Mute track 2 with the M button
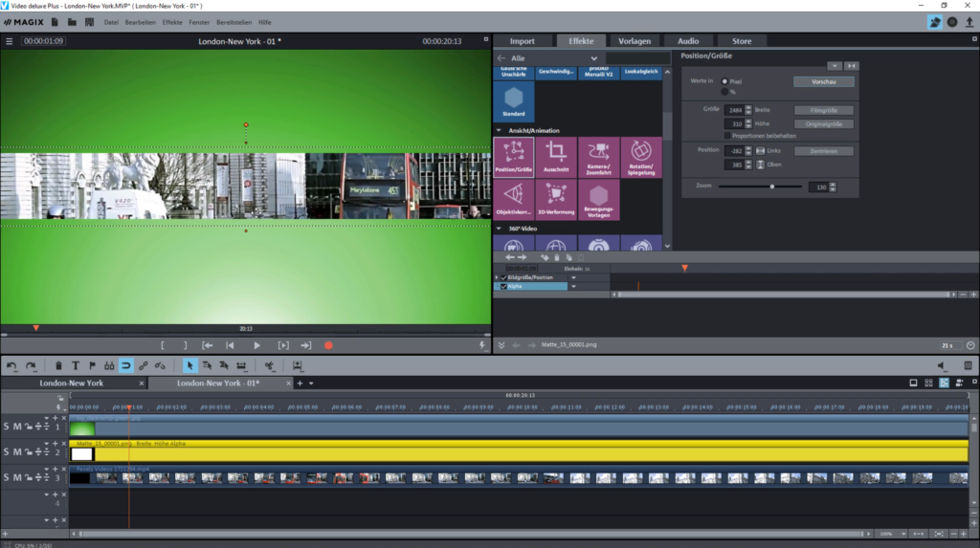 pos(17,451)
